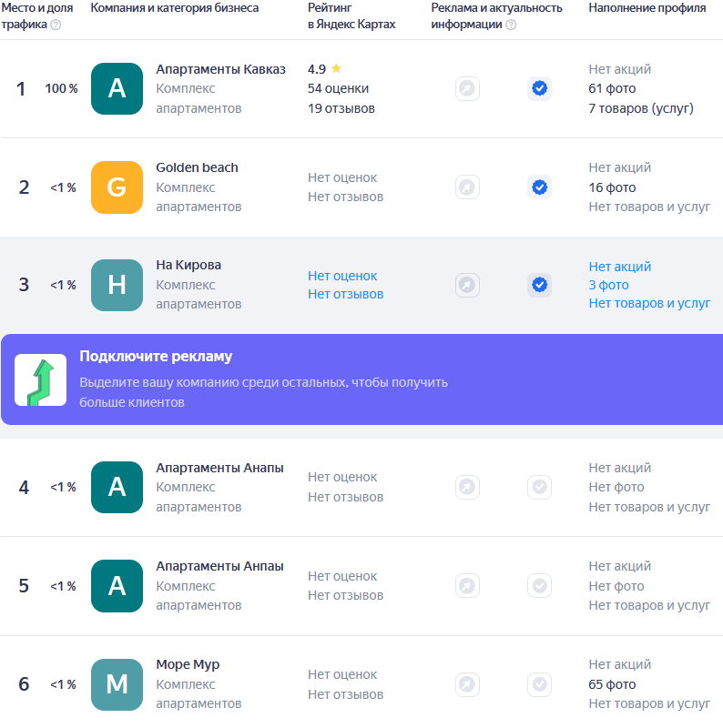
Task: Open Нет оценок link for На Кирова
Action: click(342, 276)
